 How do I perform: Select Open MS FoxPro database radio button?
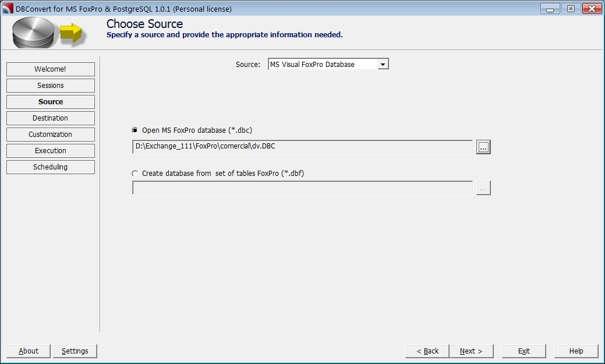click(135, 130)
